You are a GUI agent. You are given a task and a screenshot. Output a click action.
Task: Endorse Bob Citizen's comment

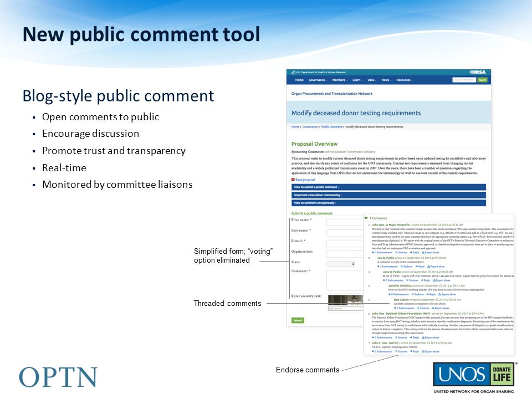(x=423, y=308)
